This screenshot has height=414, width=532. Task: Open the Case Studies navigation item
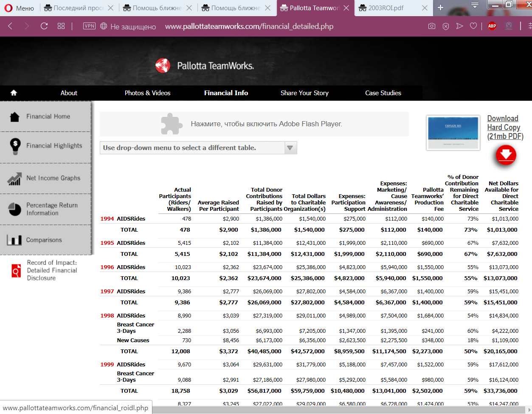pyautogui.click(x=383, y=93)
